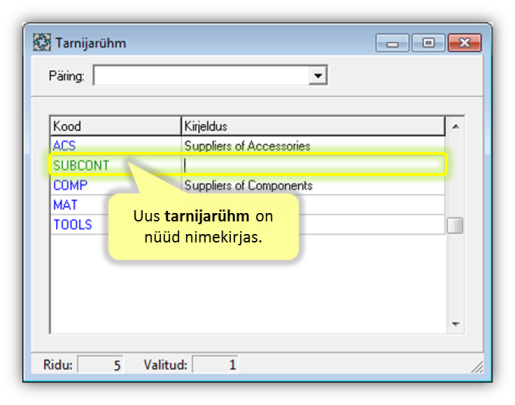This screenshot has height=405, width=515.
Task: Select the TOOLS code entry
Action: coord(73,225)
